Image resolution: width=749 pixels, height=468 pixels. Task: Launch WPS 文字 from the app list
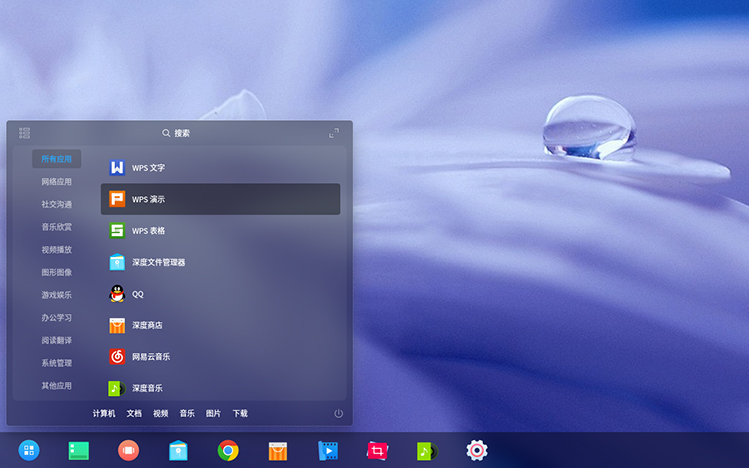tap(148, 168)
